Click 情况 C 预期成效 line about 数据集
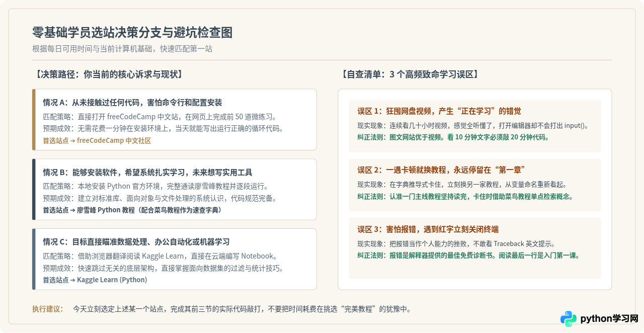 tap(163, 268)
